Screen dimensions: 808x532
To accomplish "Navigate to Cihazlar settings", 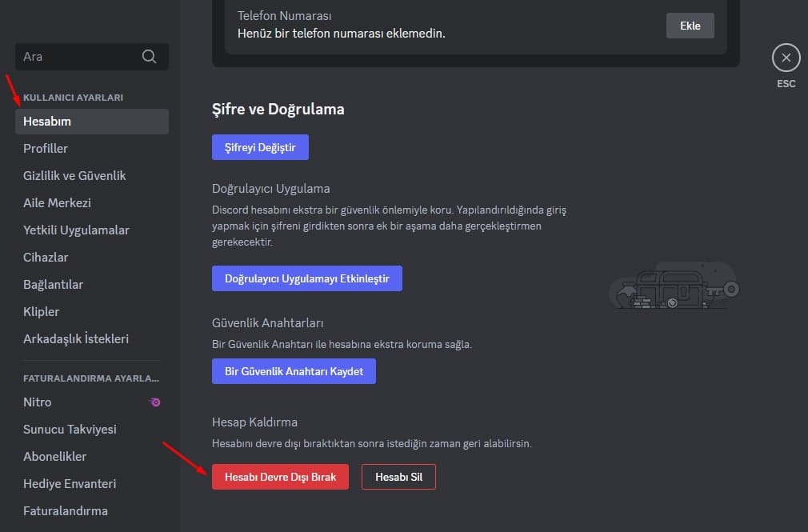I will (46, 258).
